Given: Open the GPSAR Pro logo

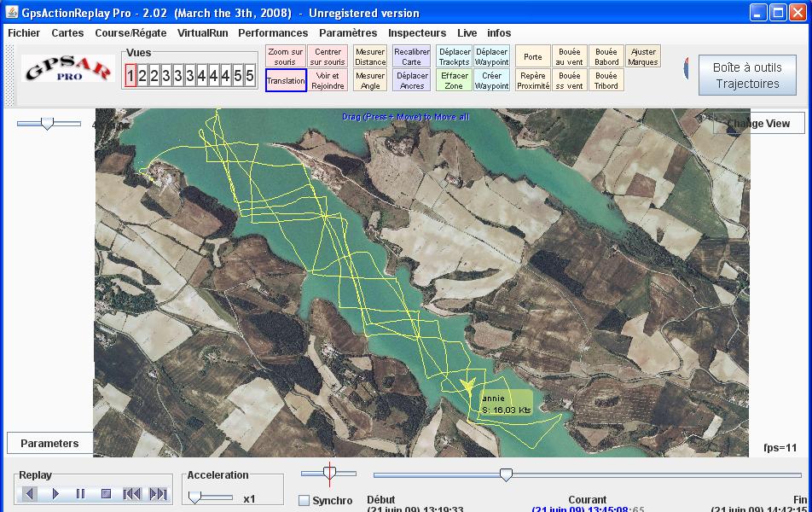Looking at the screenshot, I should coord(68,68).
